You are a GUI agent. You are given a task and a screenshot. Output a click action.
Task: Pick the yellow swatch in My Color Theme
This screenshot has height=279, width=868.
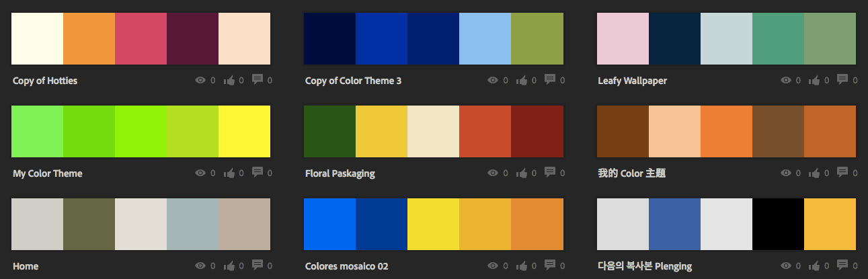coord(244,131)
